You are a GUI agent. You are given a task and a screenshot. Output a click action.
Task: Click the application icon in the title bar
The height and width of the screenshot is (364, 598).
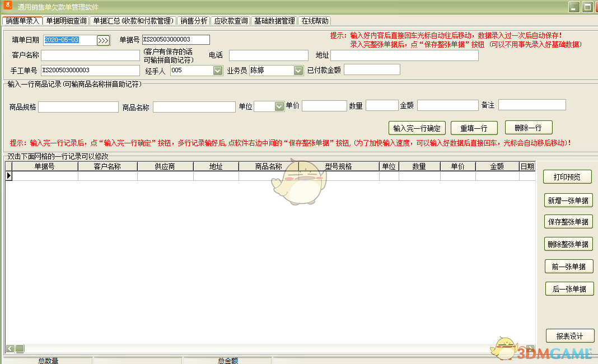click(x=7, y=6)
